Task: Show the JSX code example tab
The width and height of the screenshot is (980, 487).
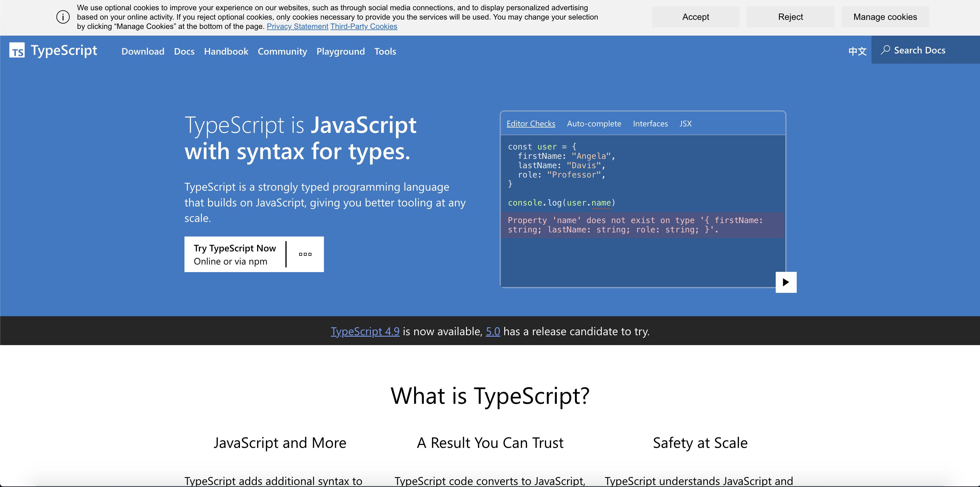Action: [x=686, y=124]
